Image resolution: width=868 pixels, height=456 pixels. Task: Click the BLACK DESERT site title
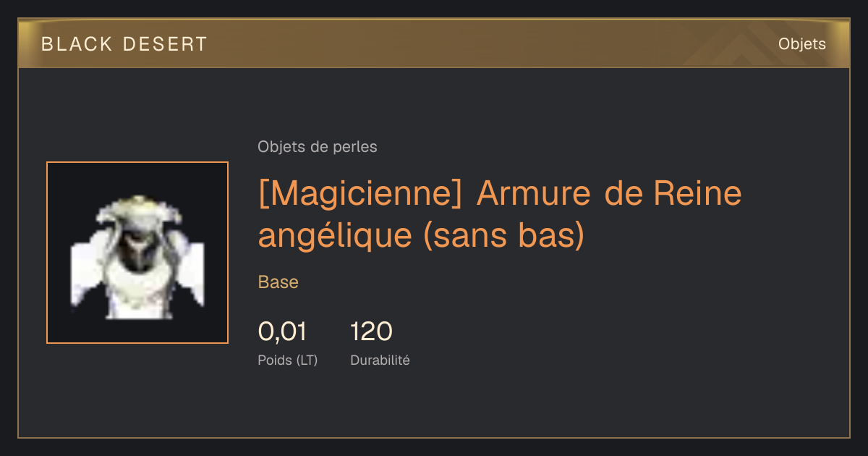(x=124, y=44)
